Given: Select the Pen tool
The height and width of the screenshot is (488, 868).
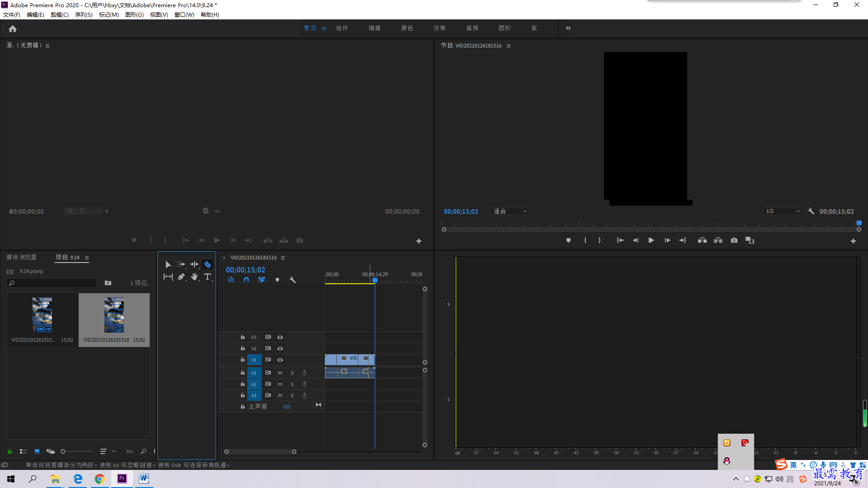Looking at the screenshot, I should (181, 277).
